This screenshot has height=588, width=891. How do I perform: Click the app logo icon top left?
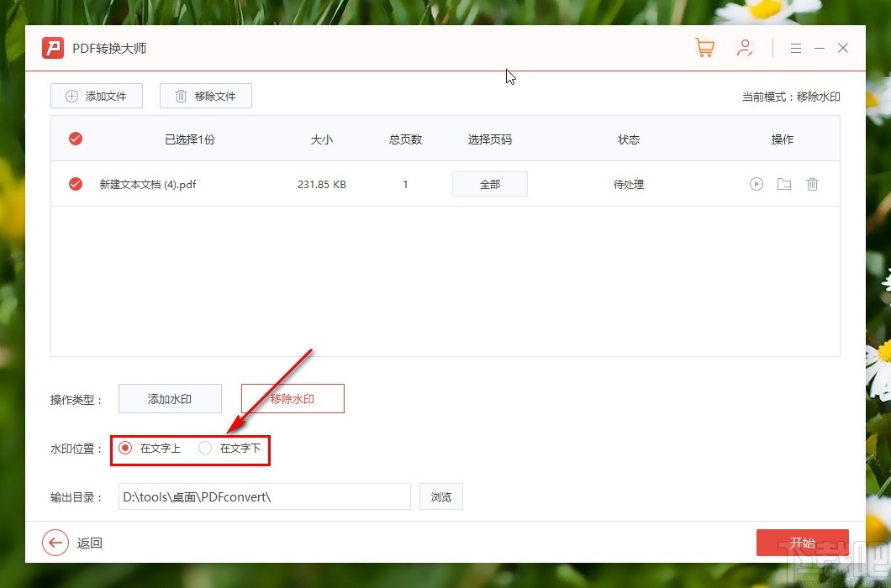click(52, 48)
